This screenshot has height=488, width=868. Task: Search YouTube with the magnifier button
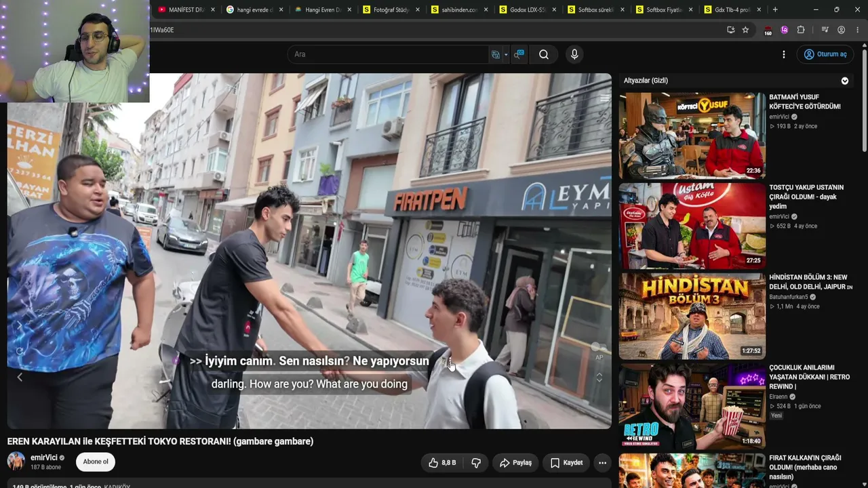click(x=544, y=54)
